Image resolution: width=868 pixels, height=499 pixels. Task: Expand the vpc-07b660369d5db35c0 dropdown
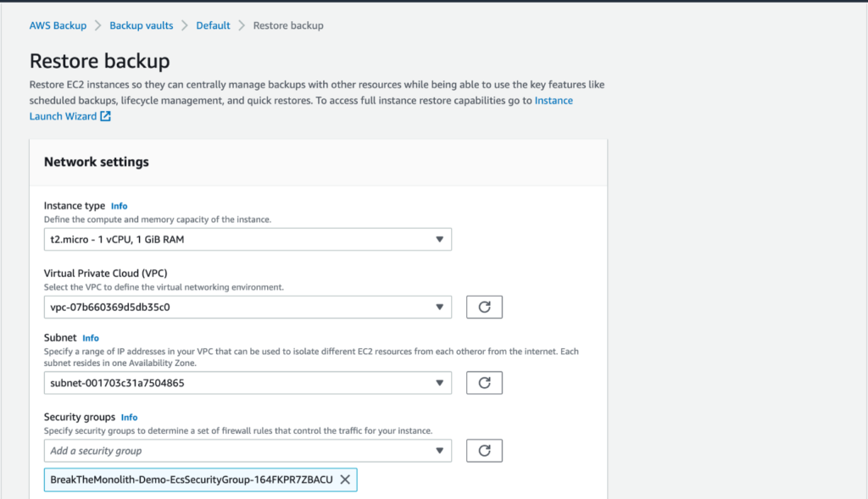click(248, 307)
